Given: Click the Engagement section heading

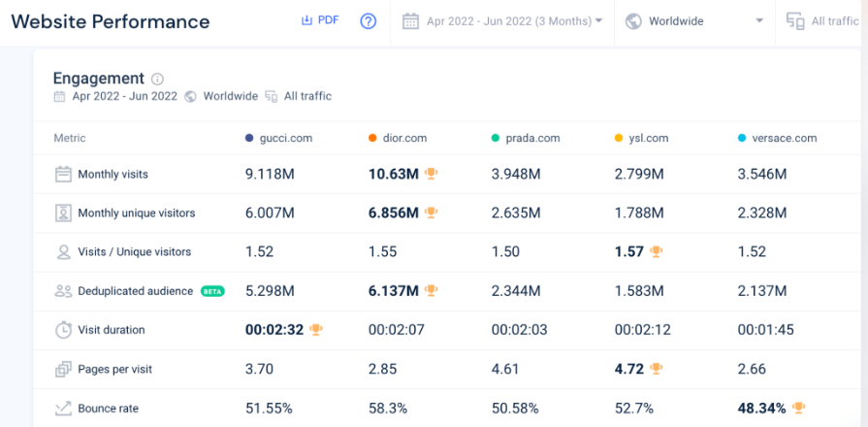Looking at the screenshot, I should click(99, 78).
